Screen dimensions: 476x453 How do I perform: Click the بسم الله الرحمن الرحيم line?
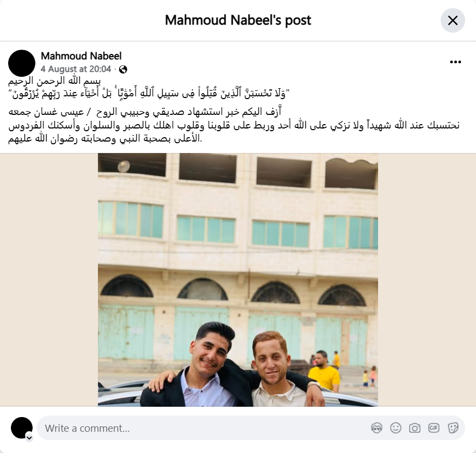[x=54, y=81]
